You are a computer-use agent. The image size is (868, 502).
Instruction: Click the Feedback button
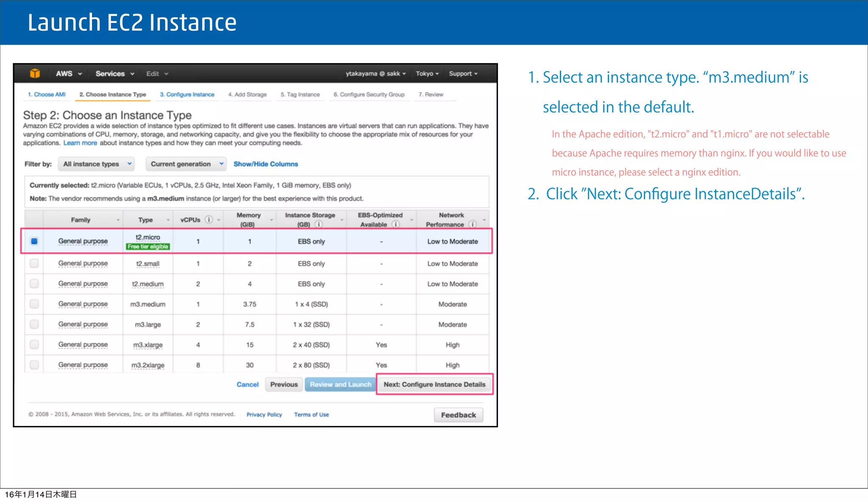[x=459, y=415]
